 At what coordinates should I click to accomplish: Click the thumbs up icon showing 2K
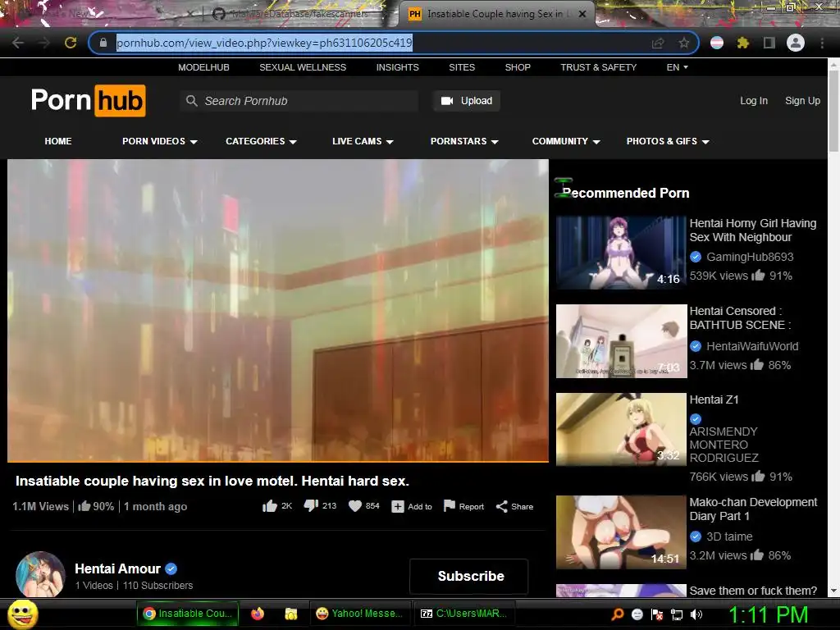coord(269,506)
